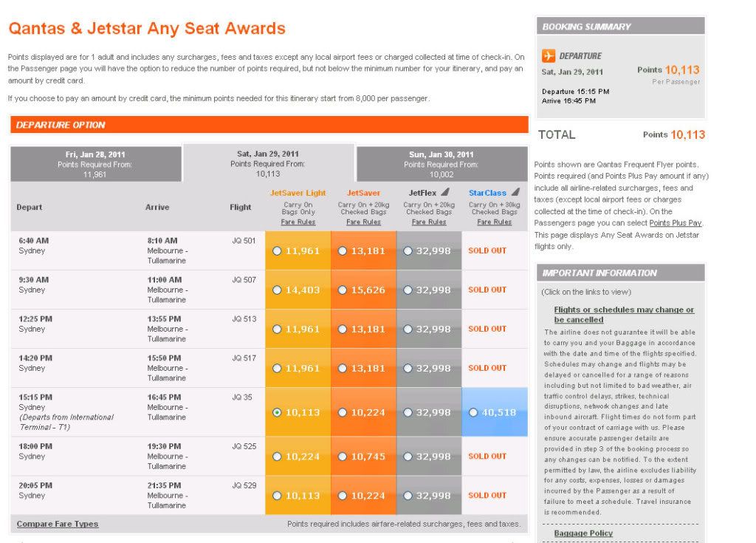Click SOLD OUT for flight JQ 525
756x543 pixels.
pos(487,456)
